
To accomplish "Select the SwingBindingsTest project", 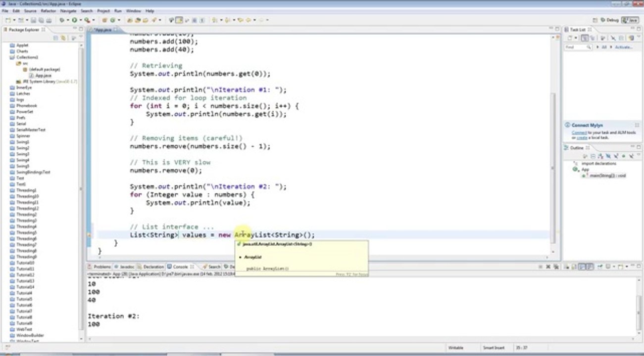I will tap(33, 172).
